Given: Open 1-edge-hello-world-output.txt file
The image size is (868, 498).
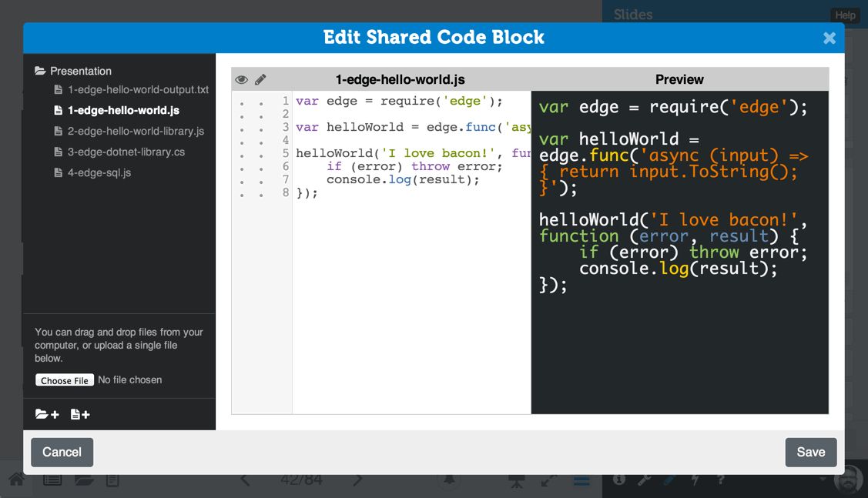Looking at the screenshot, I should tap(138, 90).
